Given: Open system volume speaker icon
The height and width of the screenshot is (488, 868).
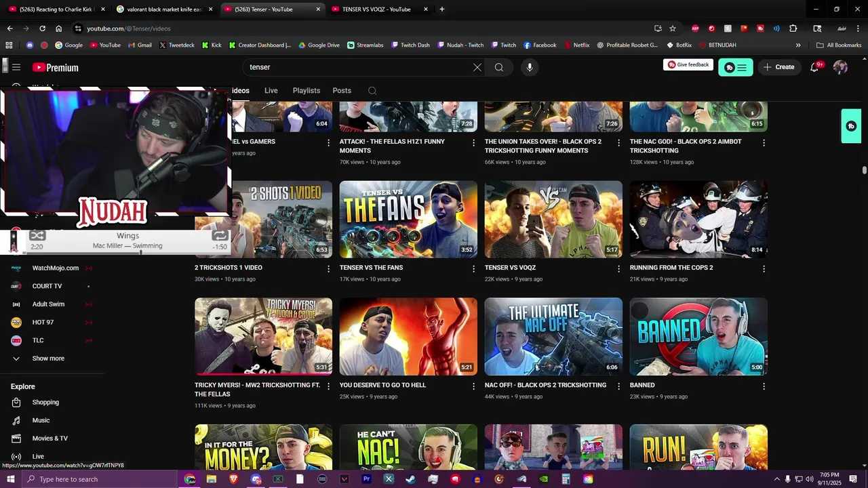Looking at the screenshot, I should (x=810, y=479).
